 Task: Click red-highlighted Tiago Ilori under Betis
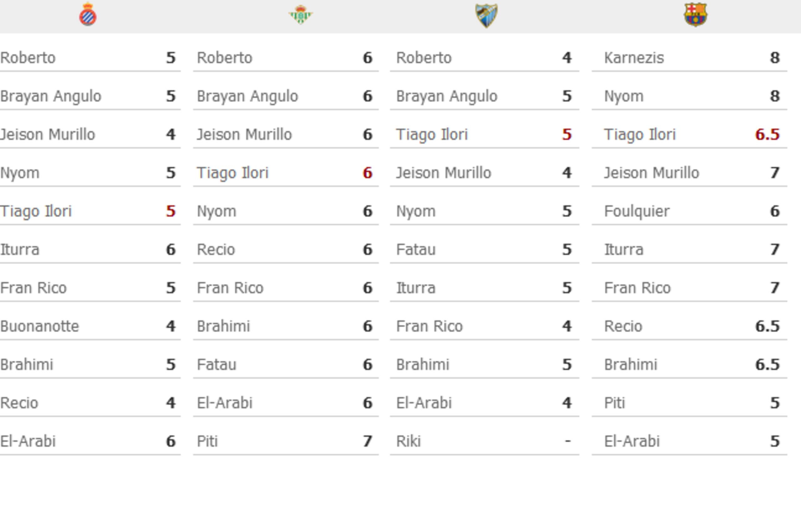(x=232, y=173)
